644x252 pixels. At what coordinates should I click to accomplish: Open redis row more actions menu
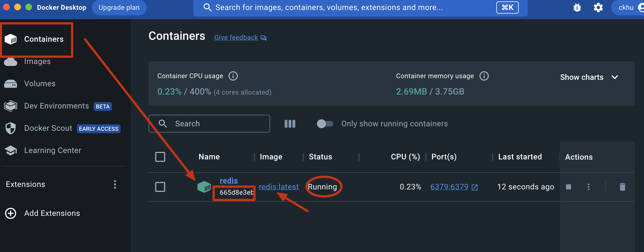point(589,187)
